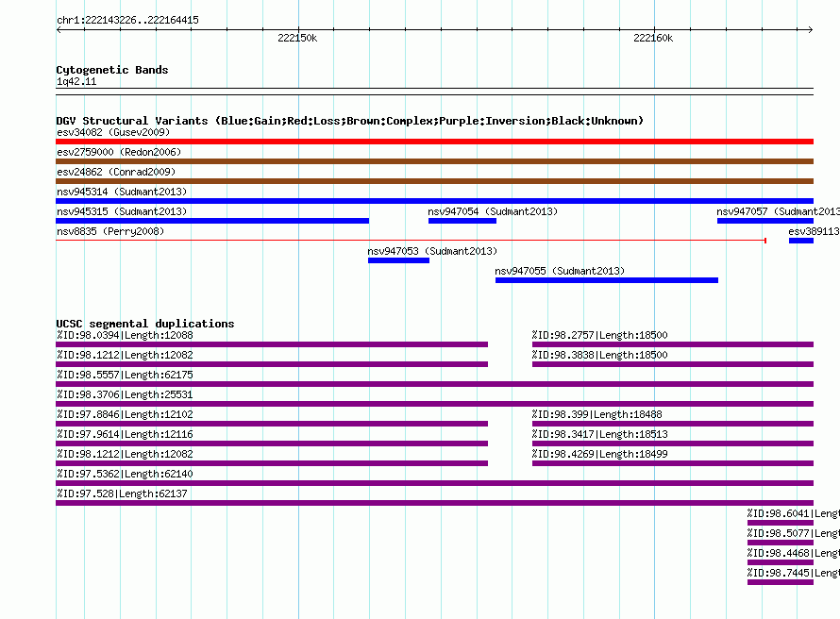Click the nsv947057 variant label
Viewport: 840px width, 619px height.
778,211
